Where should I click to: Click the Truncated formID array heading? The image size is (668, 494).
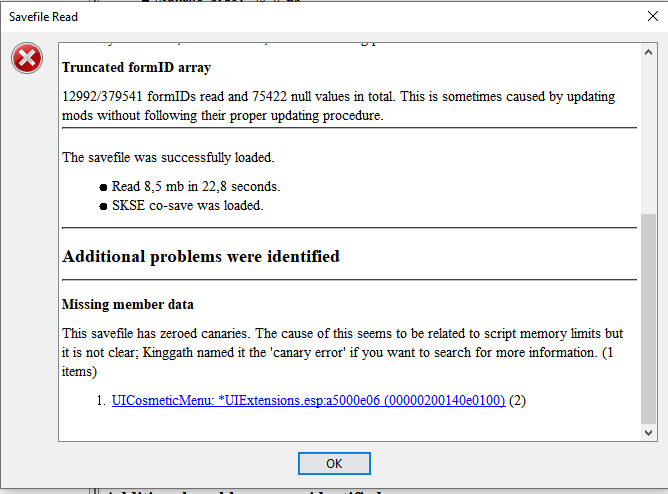tap(136, 67)
